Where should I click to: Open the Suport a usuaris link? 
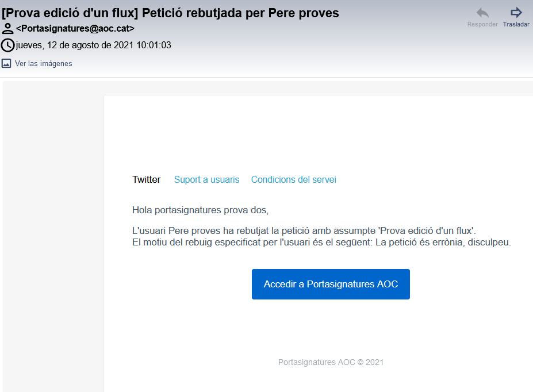click(x=206, y=180)
